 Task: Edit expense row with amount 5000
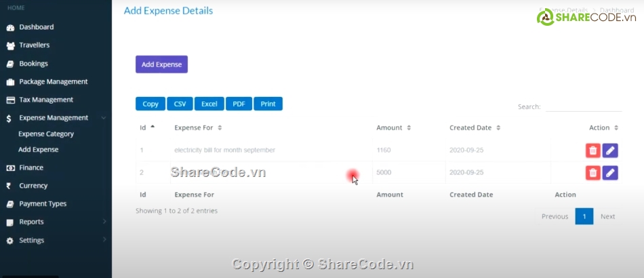click(x=610, y=173)
